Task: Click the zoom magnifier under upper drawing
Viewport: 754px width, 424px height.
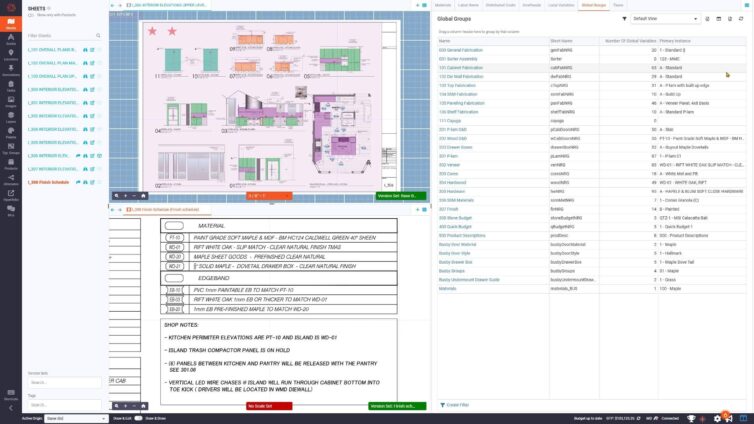Action: pos(118,195)
